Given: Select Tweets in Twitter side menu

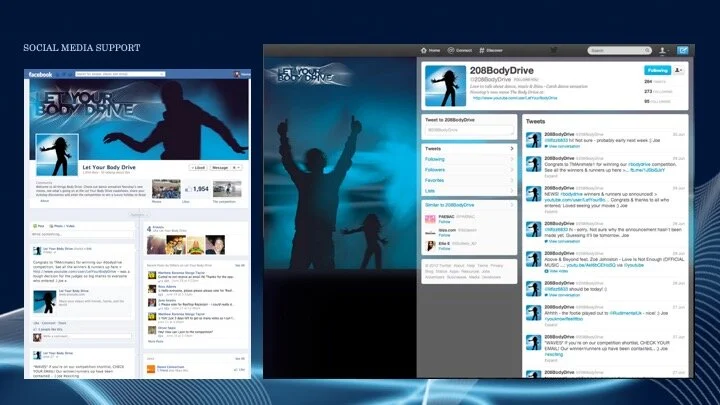Looking at the screenshot, I should click(469, 149).
